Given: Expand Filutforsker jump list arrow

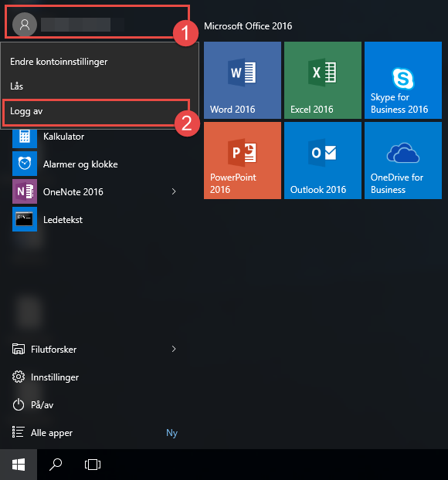Looking at the screenshot, I should pyautogui.click(x=174, y=349).
